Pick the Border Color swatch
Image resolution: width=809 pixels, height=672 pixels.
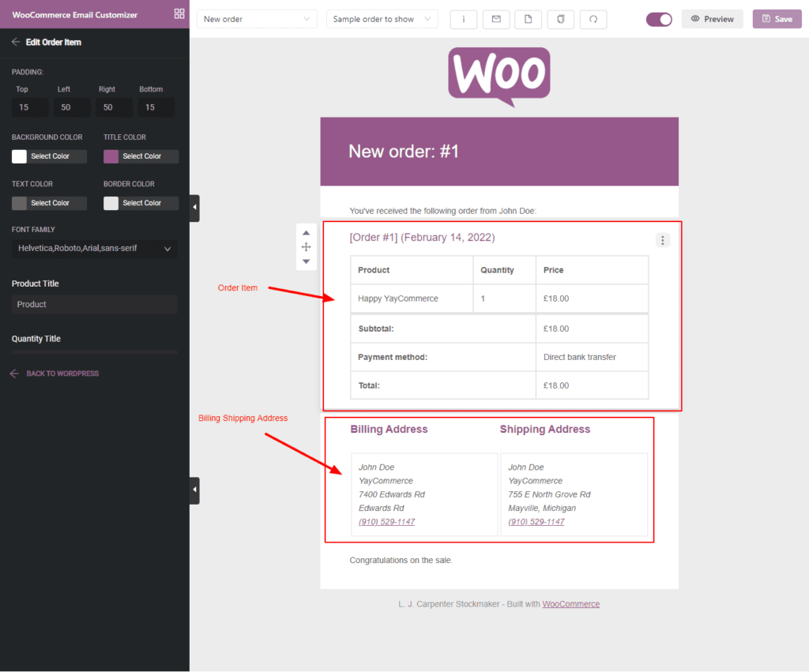point(111,203)
